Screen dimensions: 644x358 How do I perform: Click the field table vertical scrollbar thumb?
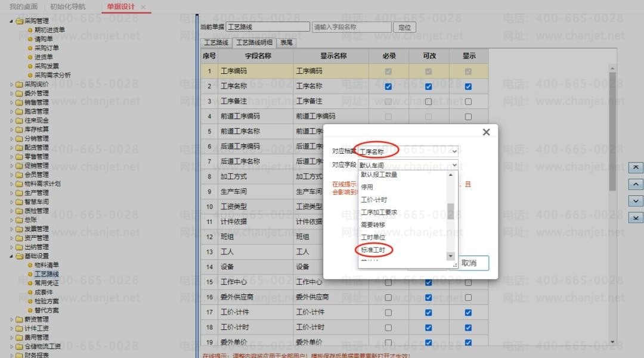(612, 131)
